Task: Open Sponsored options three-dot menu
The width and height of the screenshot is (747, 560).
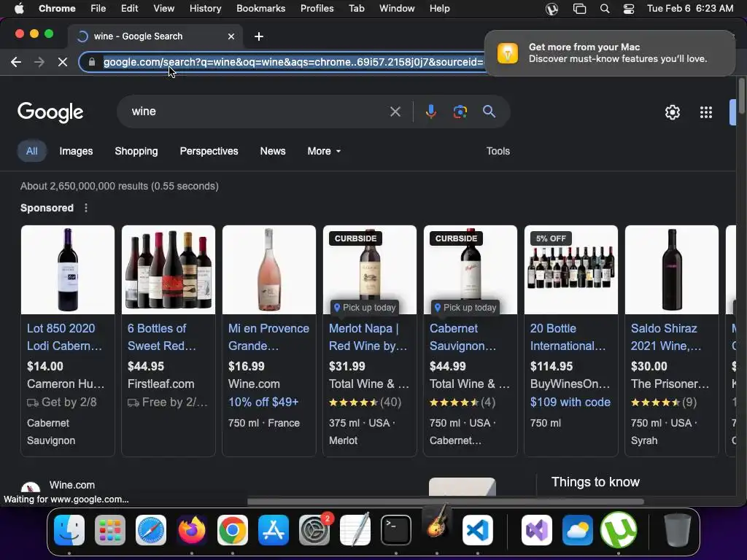Action: click(86, 208)
